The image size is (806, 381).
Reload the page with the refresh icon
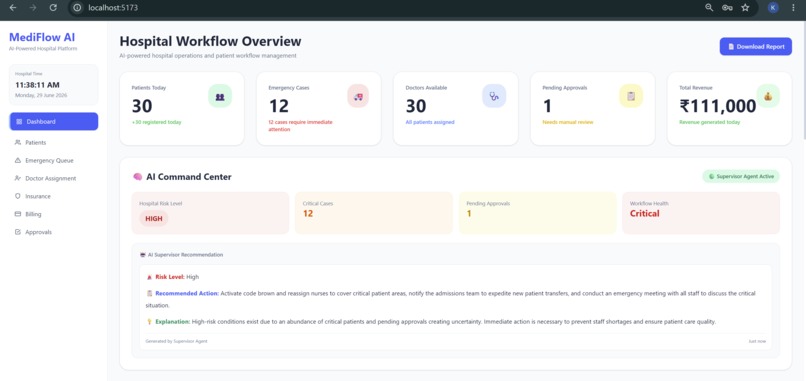(x=53, y=8)
